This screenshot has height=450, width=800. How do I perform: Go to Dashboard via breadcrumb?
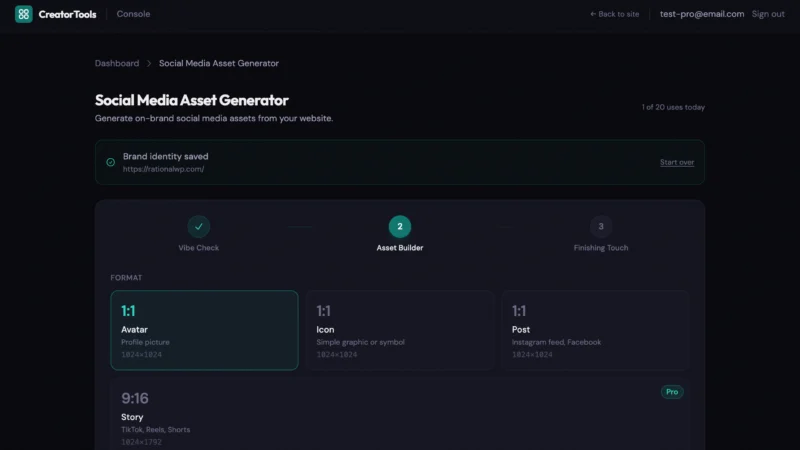tap(117, 63)
